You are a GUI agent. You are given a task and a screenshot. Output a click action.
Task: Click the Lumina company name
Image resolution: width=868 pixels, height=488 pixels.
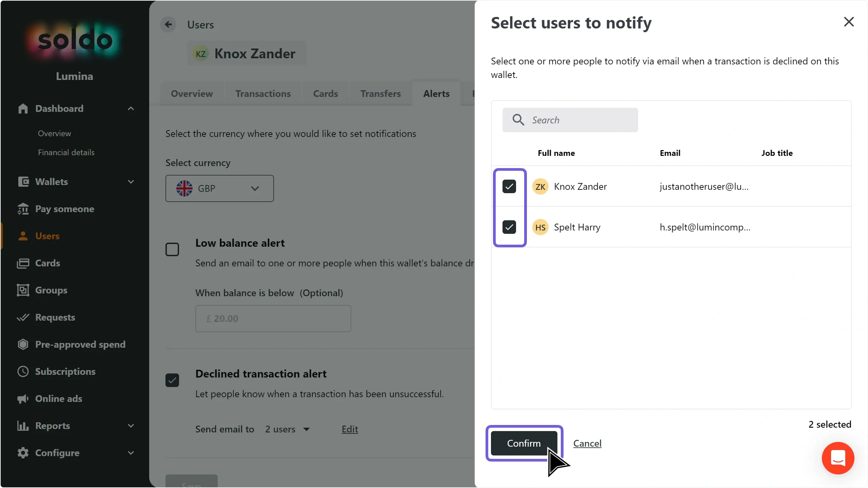click(x=75, y=76)
